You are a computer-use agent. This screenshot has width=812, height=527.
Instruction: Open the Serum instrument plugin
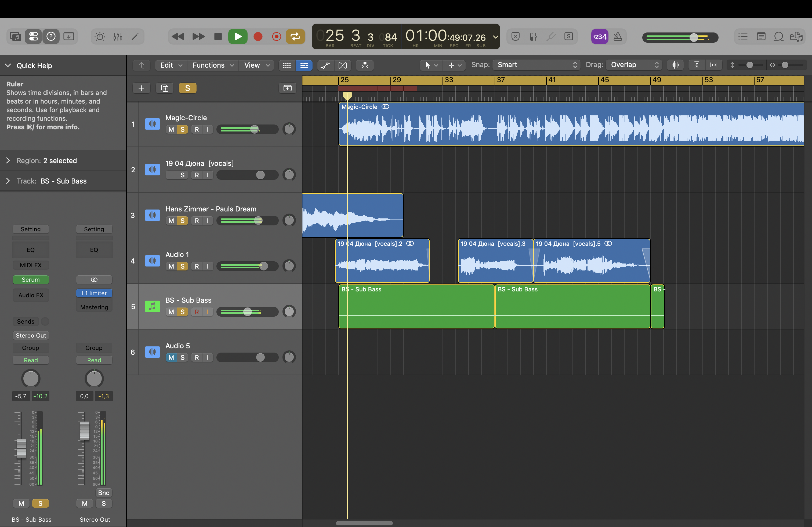click(31, 280)
